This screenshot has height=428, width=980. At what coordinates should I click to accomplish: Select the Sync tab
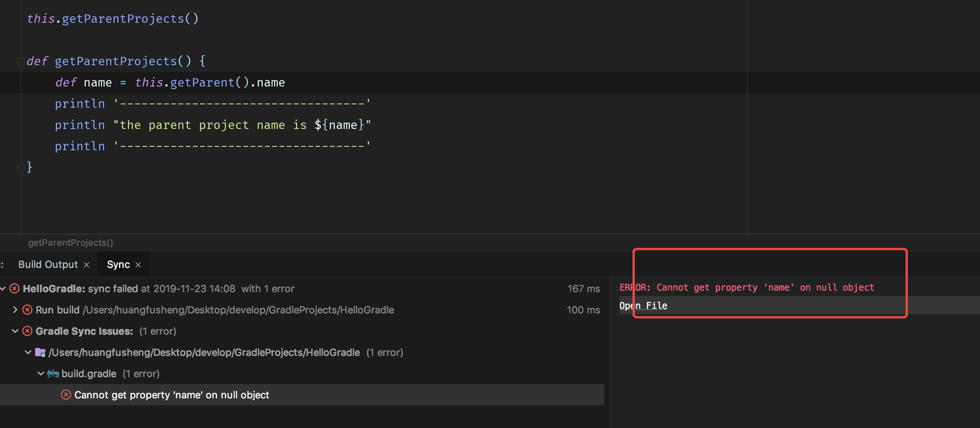click(x=118, y=264)
